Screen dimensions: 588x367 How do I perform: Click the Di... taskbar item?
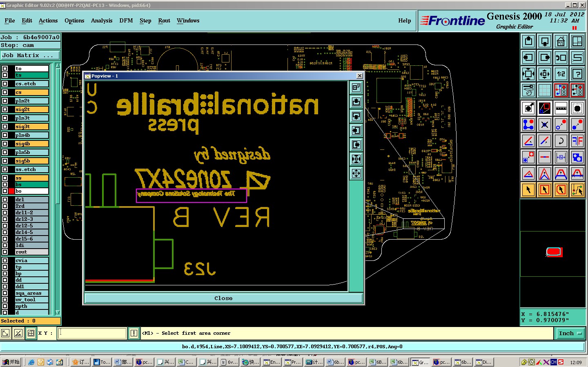pos(483,362)
